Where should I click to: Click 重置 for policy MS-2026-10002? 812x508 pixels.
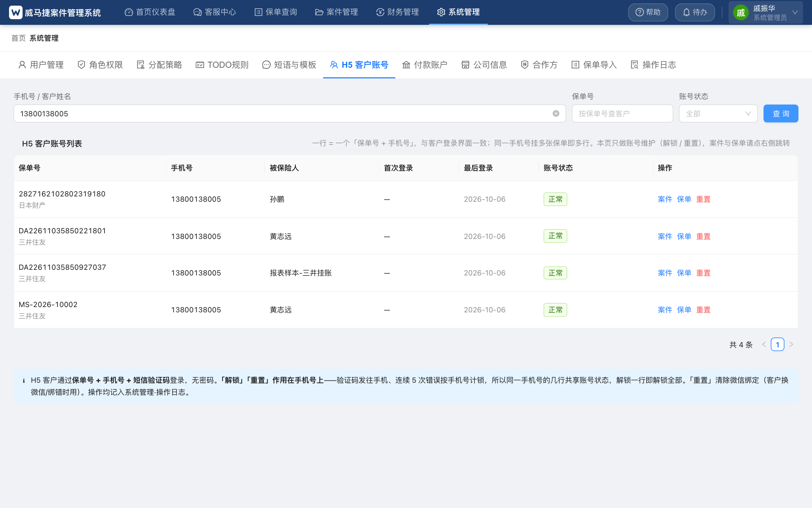click(703, 310)
